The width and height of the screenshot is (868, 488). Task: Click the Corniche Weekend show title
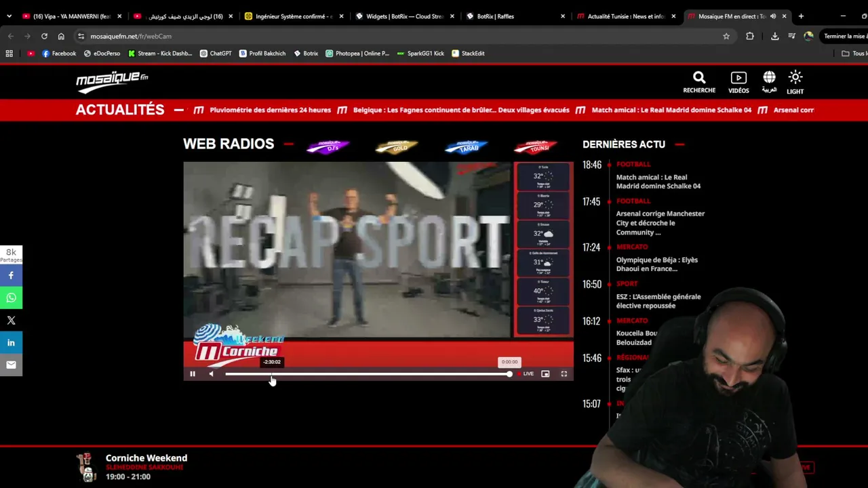[146, 458]
